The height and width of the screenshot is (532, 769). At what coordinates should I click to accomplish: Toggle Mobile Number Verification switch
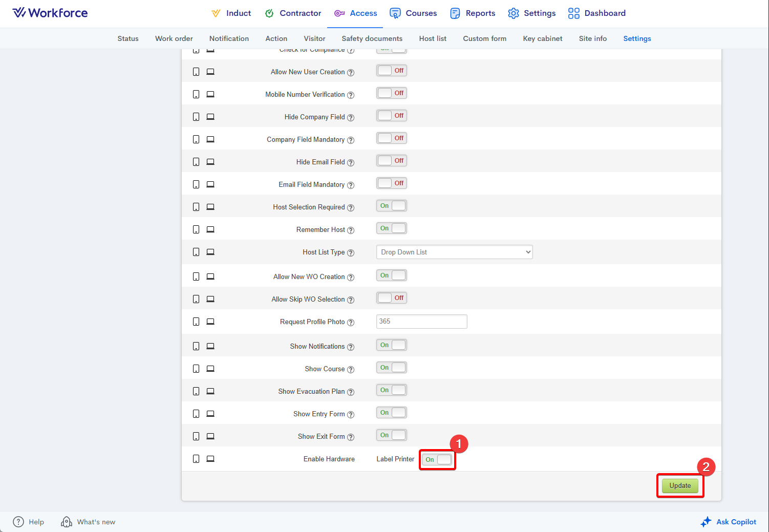click(x=392, y=93)
